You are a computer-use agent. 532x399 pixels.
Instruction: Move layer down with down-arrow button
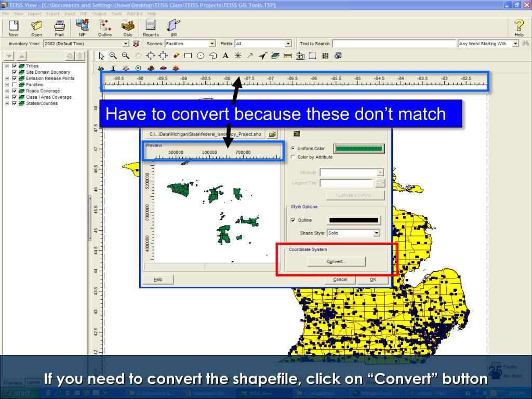[9, 56]
